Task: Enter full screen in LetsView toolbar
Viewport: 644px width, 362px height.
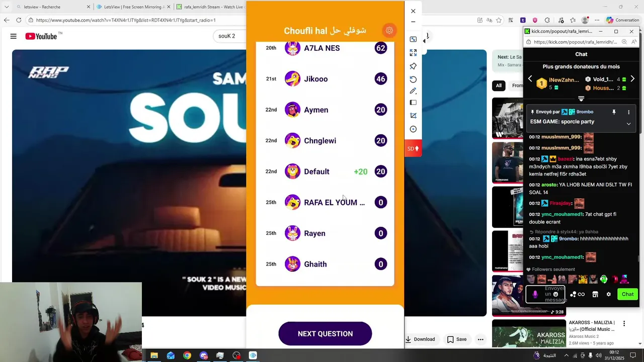Action: (x=413, y=52)
